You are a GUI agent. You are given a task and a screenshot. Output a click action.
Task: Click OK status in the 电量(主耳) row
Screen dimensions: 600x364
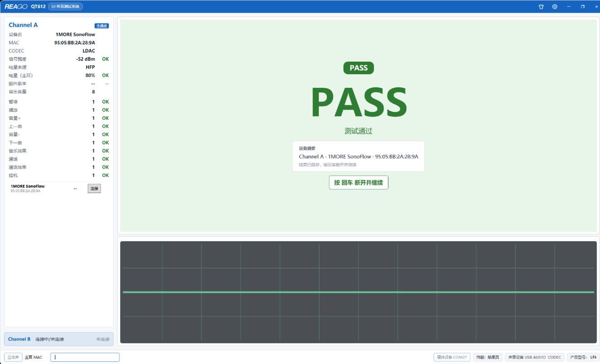(x=105, y=75)
